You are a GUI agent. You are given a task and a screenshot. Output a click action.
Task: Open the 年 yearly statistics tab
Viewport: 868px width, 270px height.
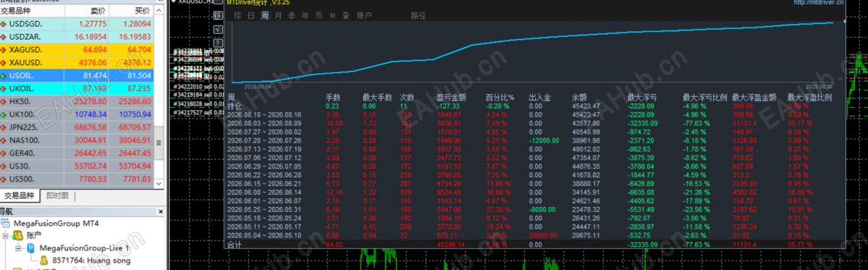[305, 15]
